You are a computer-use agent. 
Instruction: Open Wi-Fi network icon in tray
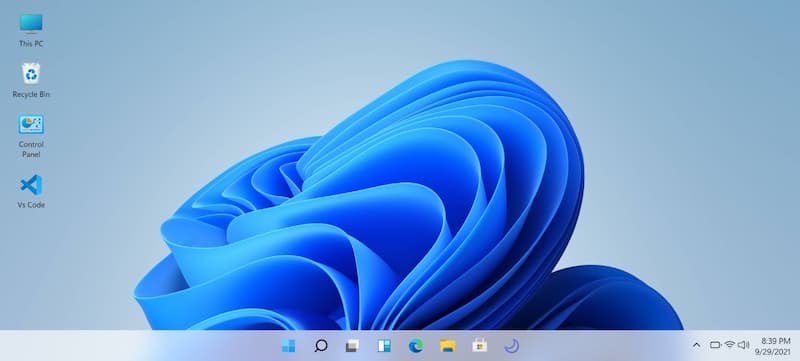point(730,345)
